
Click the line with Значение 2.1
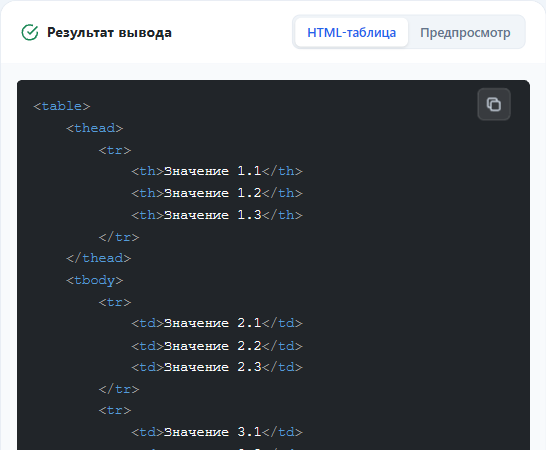tap(217, 323)
